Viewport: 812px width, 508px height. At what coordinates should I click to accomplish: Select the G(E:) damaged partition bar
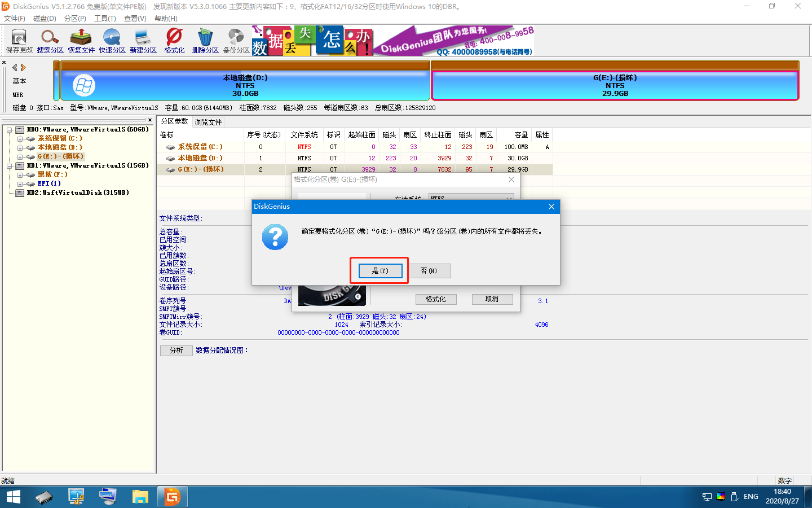(x=615, y=81)
